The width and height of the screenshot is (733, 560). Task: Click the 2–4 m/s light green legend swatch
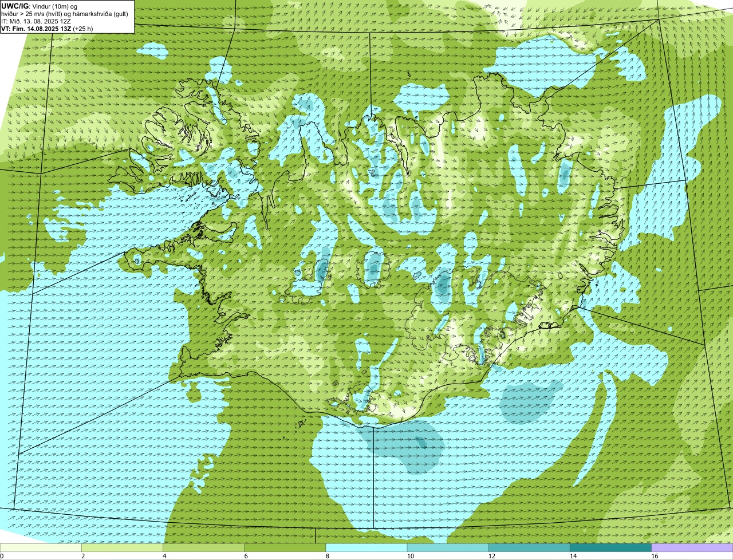click(123, 547)
